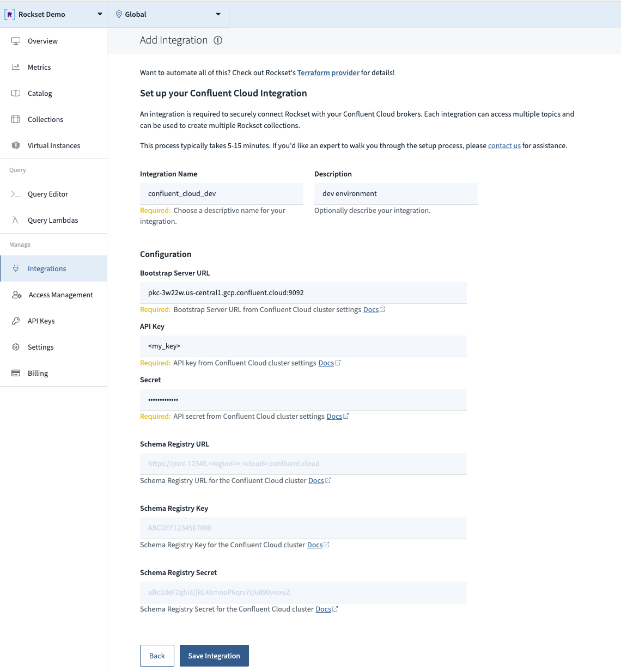
Task: Focus the API Key field
Action: (x=303, y=346)
